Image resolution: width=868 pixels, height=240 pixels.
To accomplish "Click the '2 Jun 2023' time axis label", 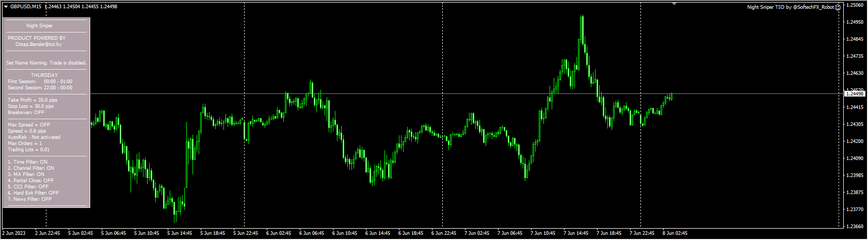I will 14,233.
